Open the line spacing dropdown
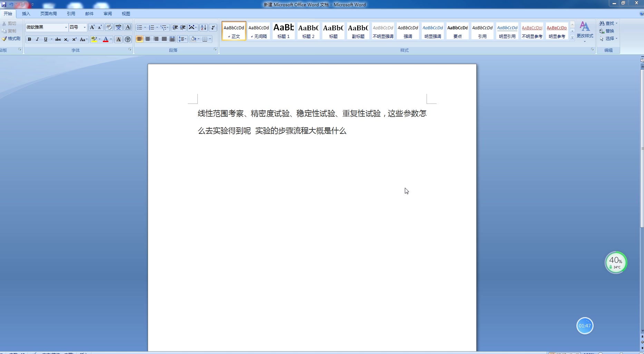 182,39
